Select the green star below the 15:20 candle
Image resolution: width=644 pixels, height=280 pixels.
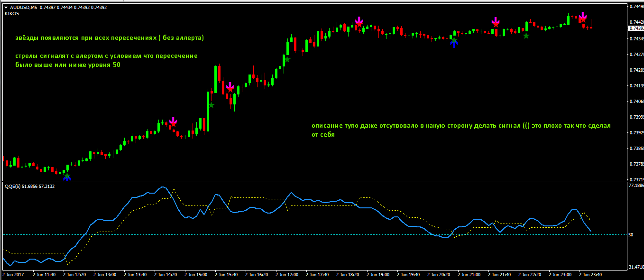click(x=211, y=105)
